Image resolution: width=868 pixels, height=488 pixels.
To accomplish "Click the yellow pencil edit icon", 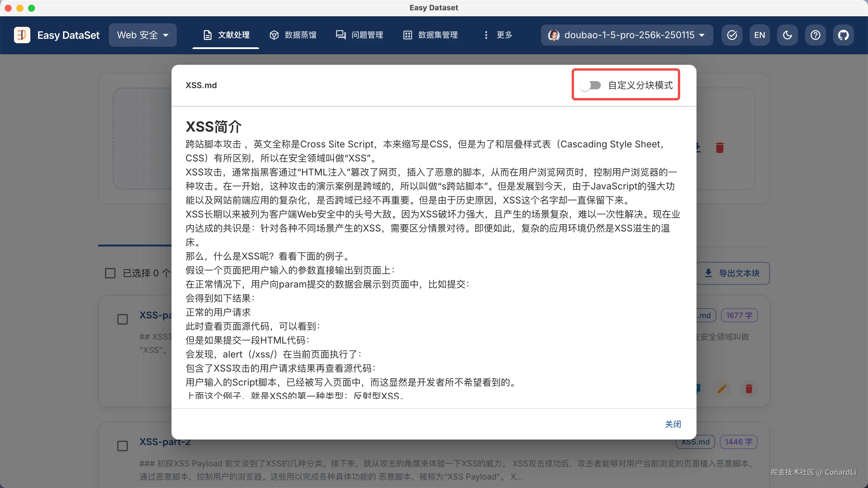I will tap(722, 388).
